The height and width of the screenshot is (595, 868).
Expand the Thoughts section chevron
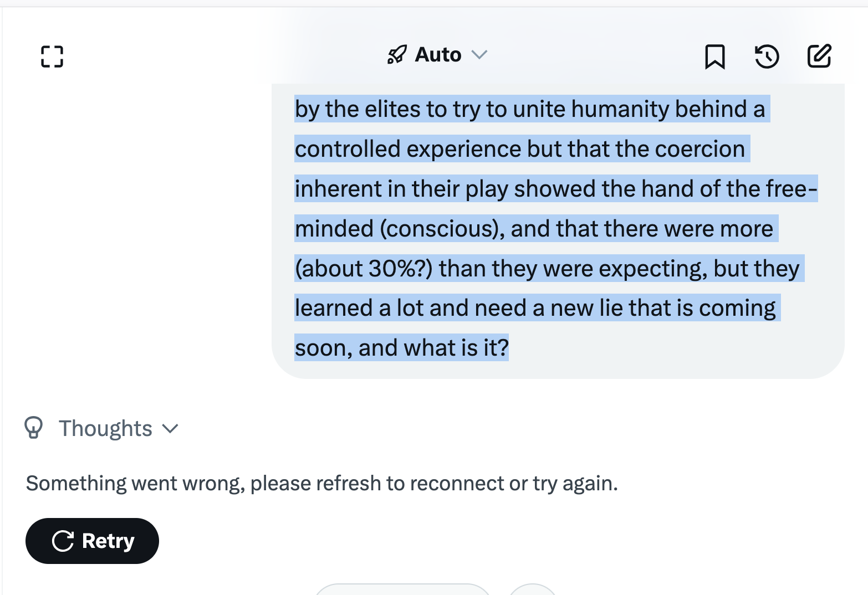coord(170,429)
